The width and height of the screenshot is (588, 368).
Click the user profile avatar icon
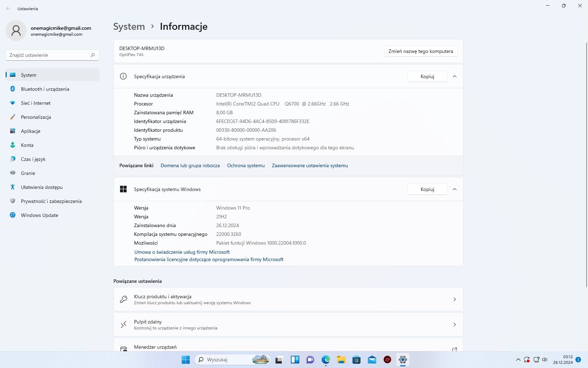16,30
